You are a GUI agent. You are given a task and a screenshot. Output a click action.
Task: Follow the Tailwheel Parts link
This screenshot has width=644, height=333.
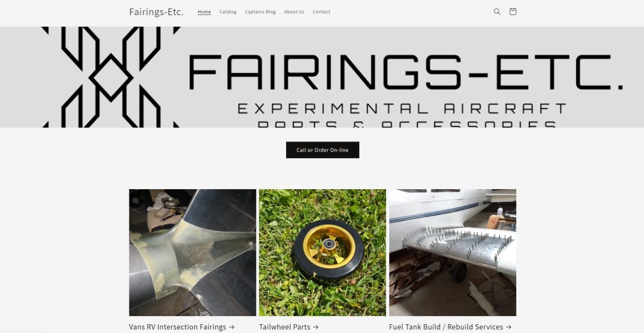(x=289, y=327)
